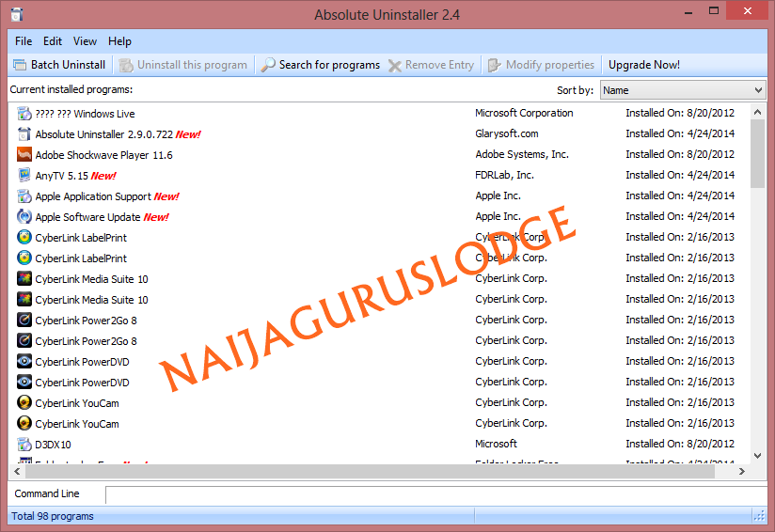Click Modify properties button
This screenshot has height=532, width=775.
point(541,65)
